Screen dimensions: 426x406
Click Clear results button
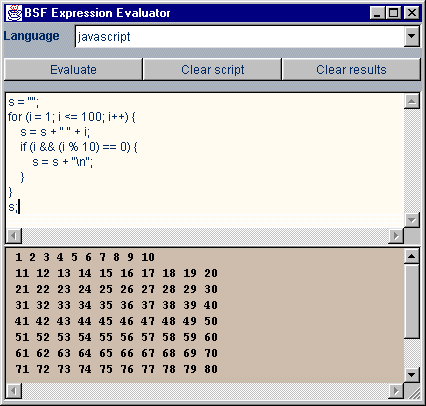pyautogui.click(x=351, y=69)
